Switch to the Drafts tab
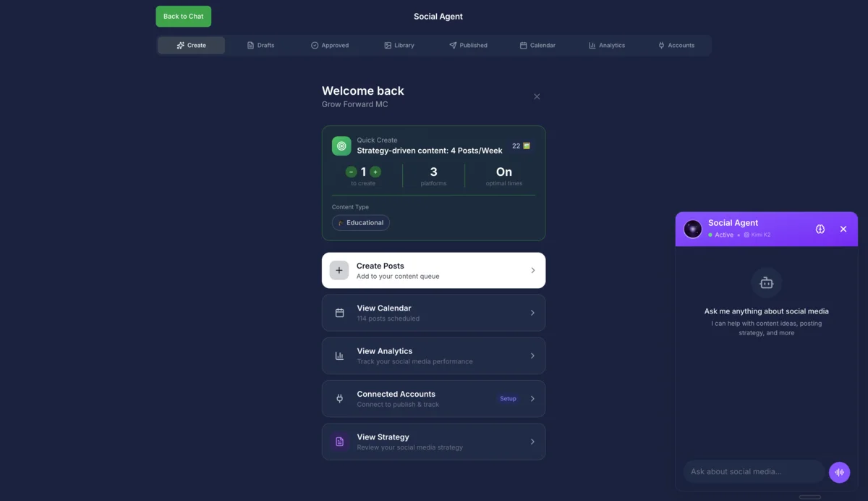 click(260, 46)
